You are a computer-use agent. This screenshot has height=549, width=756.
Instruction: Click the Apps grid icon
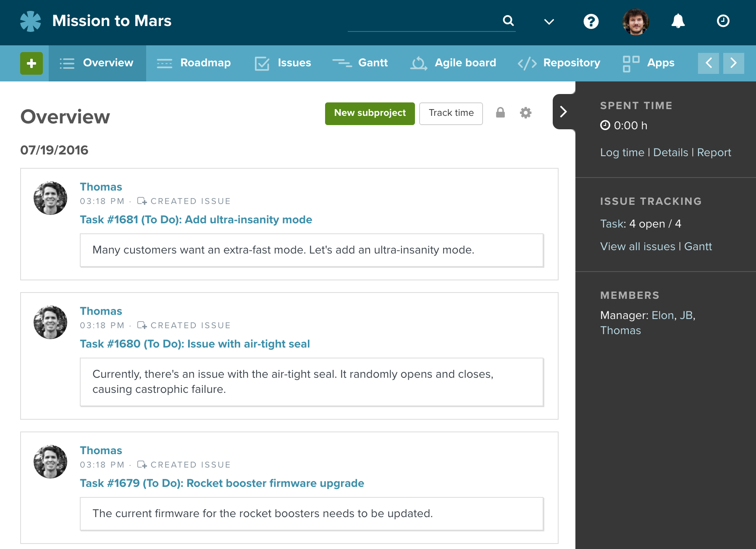tap(631, 63)
